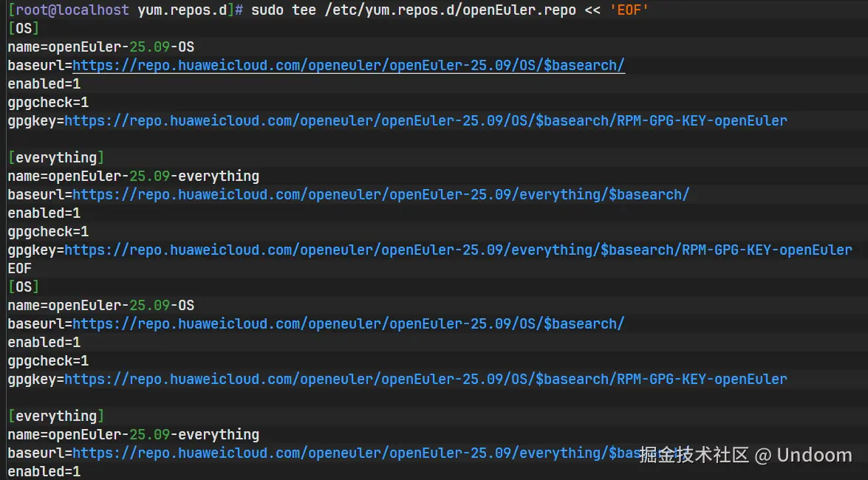Click the << heredoc operator
The image size is (868, 480).
coord(592,10)
